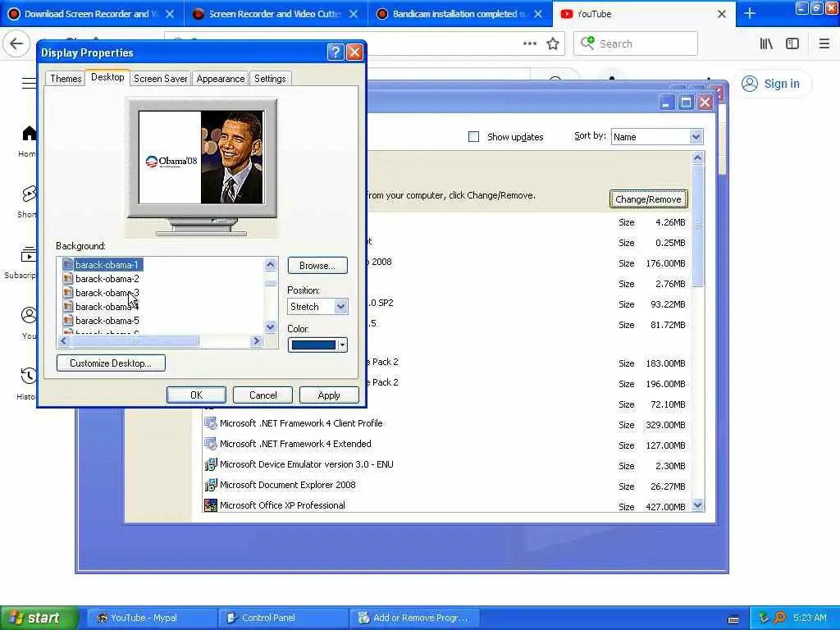The height and width of the screenshot is (630, 840).
Task: Click programs list scroll-up arrow
Action: pos(697,157)
